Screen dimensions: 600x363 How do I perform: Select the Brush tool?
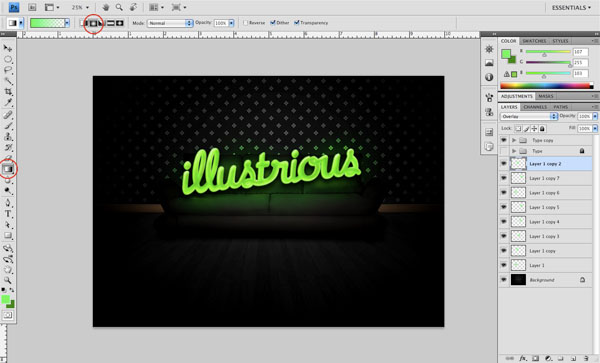pos(8,126)
